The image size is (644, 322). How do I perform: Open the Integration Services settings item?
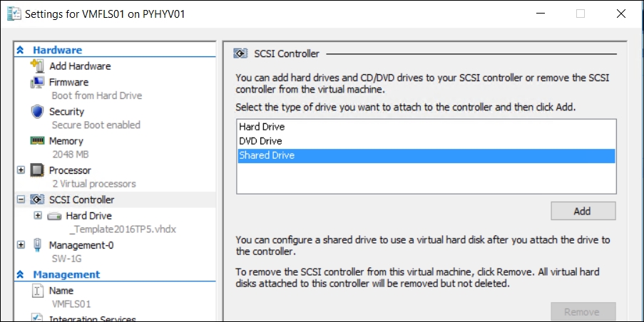pos(93,318)
